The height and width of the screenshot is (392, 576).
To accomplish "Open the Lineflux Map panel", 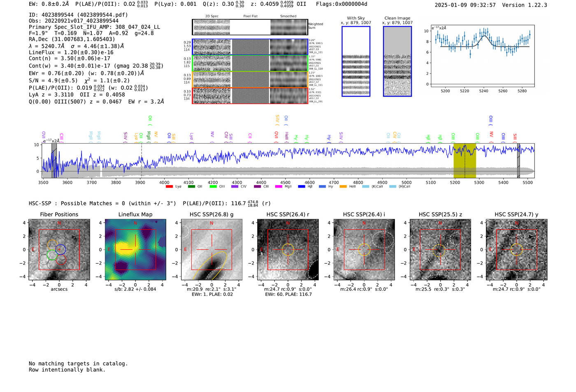I will (x=135, y=250).
